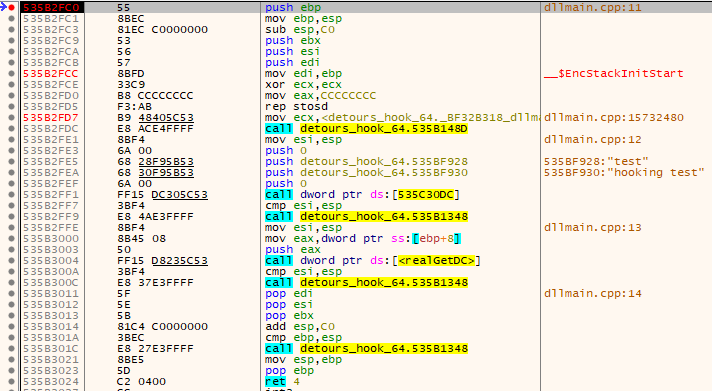
Task: Click the 'mov edi,ebp' instruction
Action: point(303,74)
